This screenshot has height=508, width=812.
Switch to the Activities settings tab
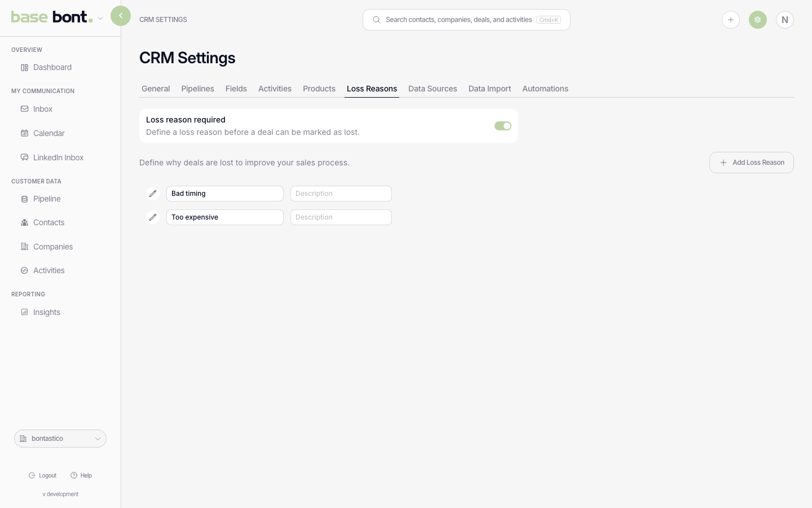pyautogui.click(x=275, y=89)
